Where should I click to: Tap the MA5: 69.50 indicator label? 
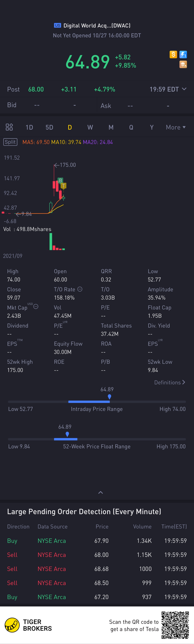point(36,142)
